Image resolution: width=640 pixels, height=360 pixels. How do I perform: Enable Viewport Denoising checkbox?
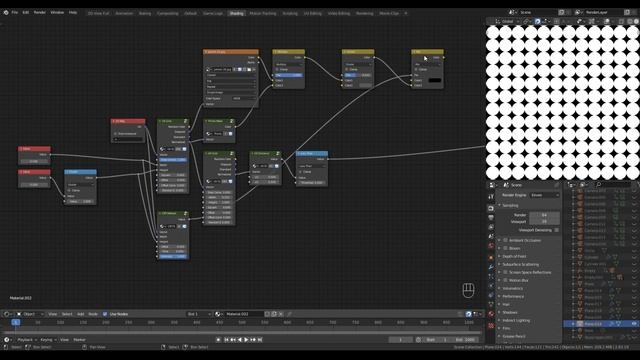pos(556,230)
